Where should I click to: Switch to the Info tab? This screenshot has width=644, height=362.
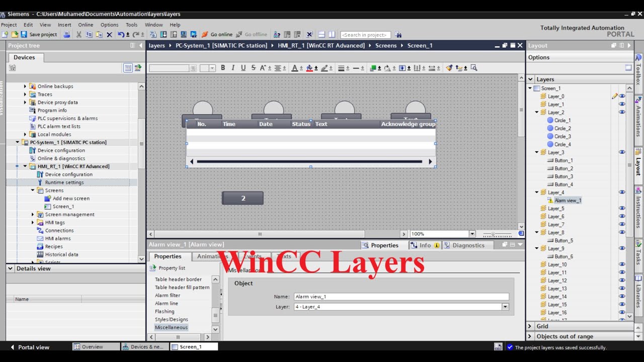(425, 245)
